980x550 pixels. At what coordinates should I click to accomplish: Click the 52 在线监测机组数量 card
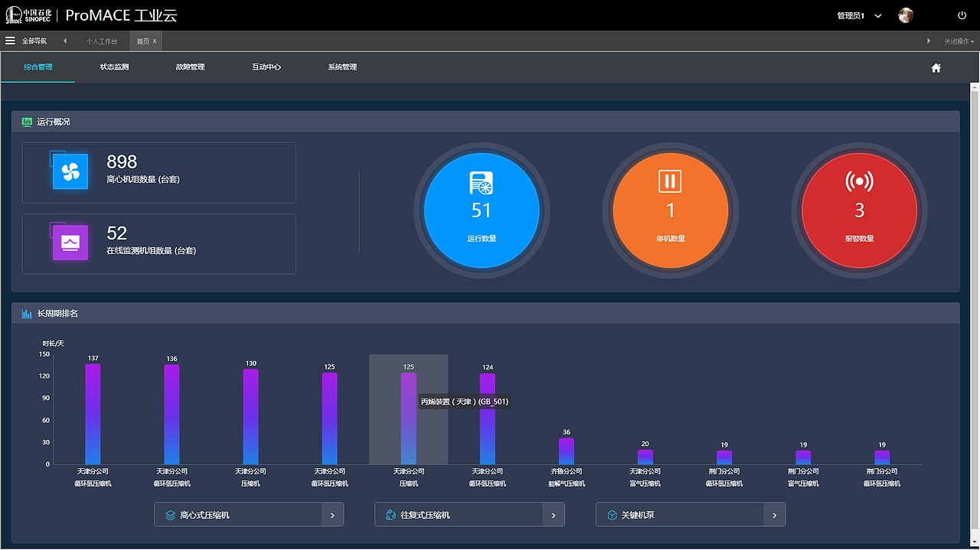click(159, 243)
